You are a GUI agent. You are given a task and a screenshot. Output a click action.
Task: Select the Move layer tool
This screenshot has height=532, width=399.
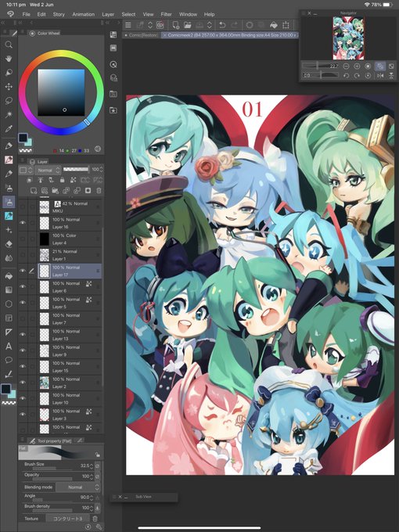point(9,87)
